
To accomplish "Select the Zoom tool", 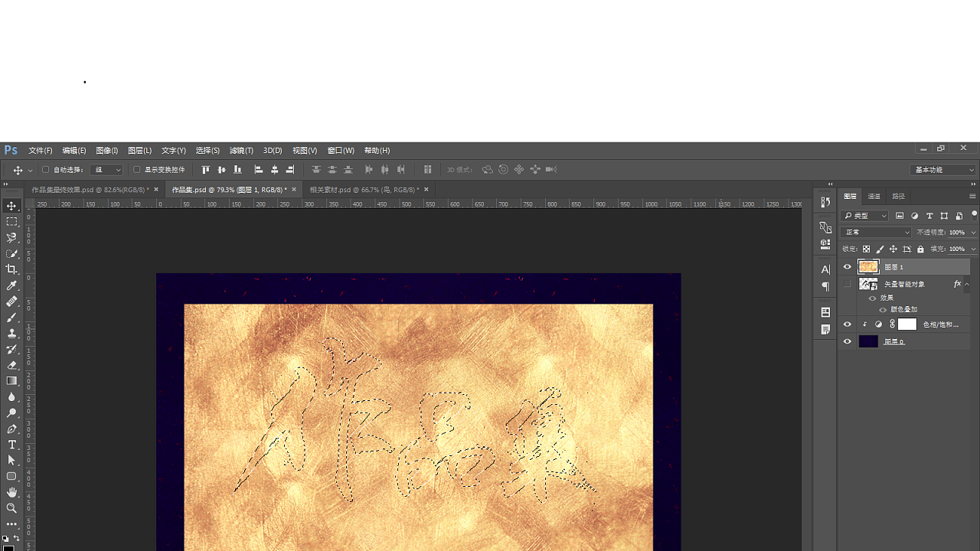I will 11,508.
